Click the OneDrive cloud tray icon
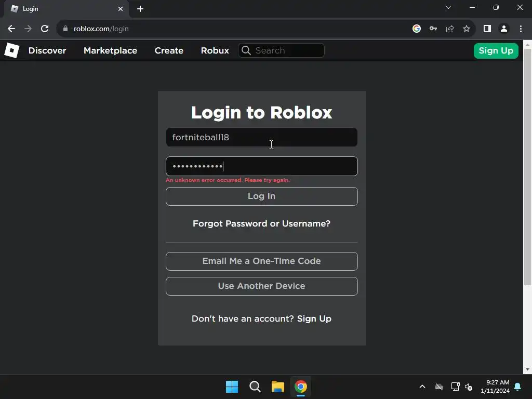Image resolution: width=532 pixels, height=399 pixels. (x=439, y=387)
